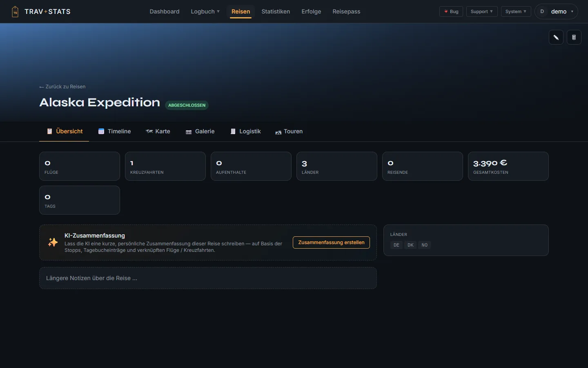Click the Aufenthalte stat card

tap(251, 166)
